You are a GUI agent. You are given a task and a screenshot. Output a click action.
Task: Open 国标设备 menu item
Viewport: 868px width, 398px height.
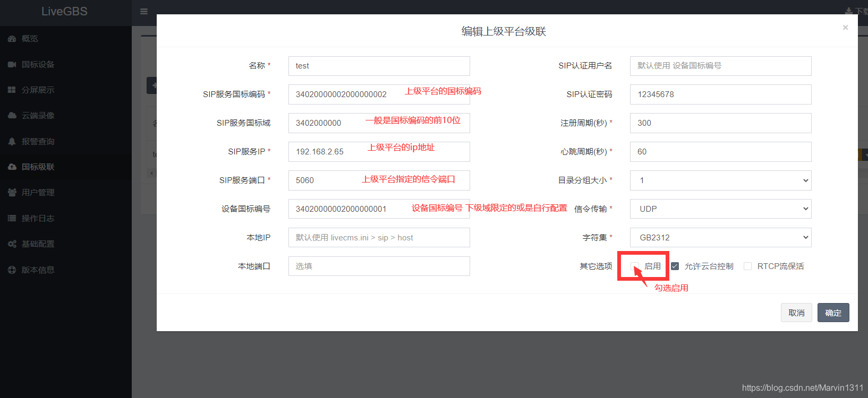[x=66, y=64]
